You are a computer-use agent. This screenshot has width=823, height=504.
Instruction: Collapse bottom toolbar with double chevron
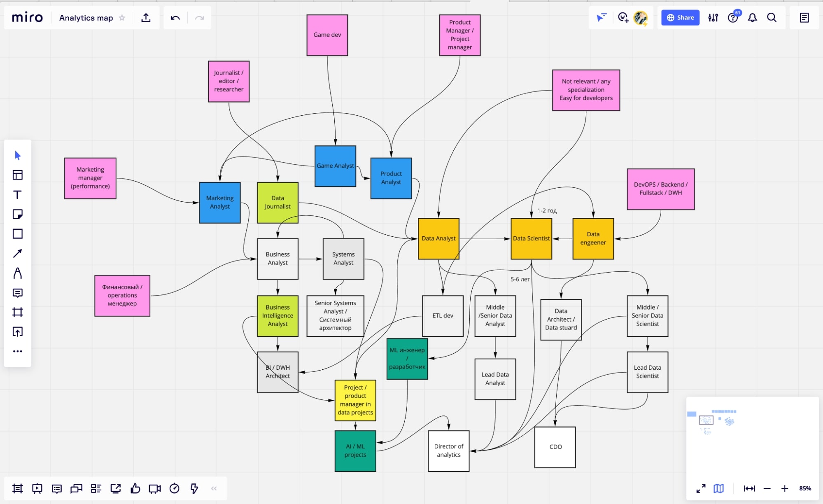[214, 488]
